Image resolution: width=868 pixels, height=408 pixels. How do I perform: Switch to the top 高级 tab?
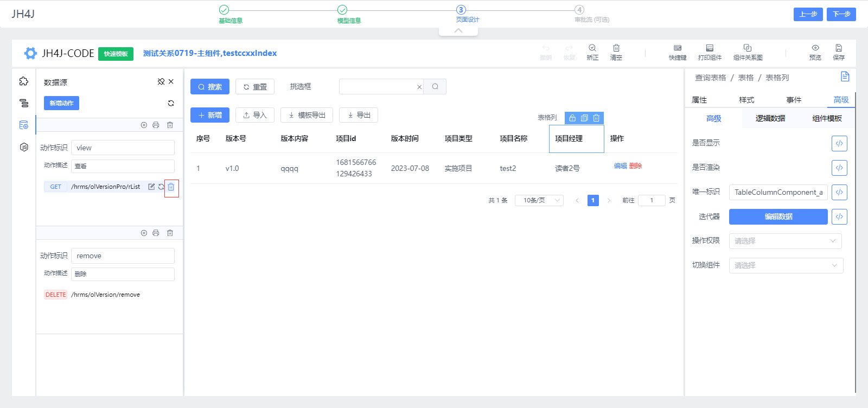(x=841, y=100)
